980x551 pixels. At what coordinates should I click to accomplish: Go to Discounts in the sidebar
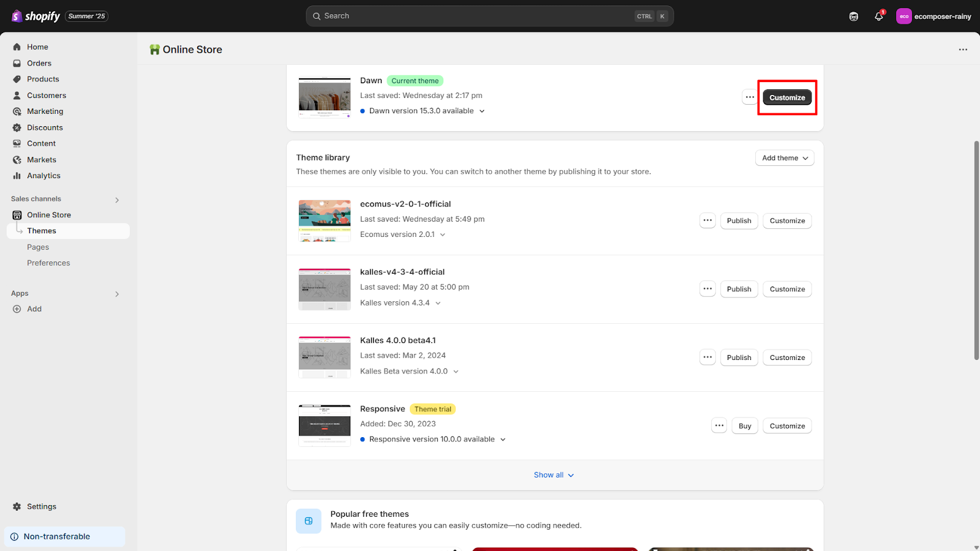[45, 127]
